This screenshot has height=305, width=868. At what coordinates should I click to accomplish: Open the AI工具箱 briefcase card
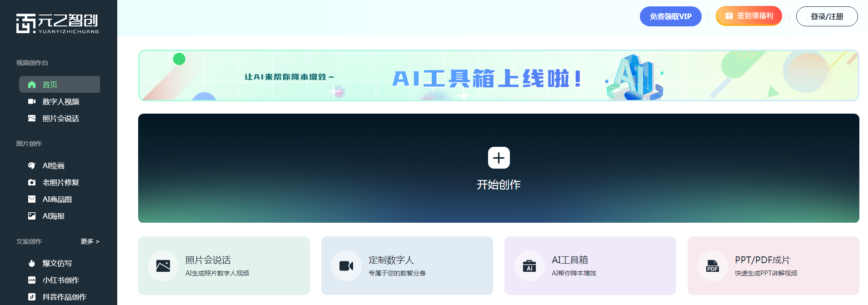tap(590, 265)
